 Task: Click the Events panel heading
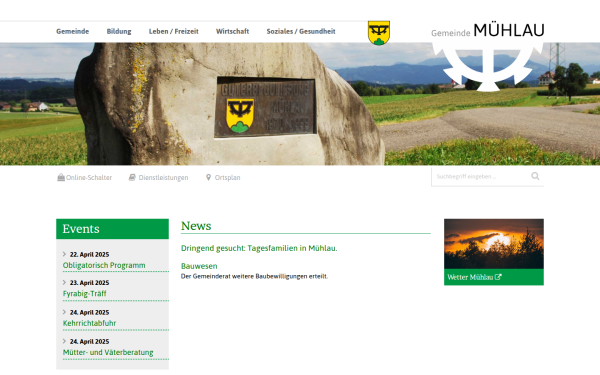[112, 229]
